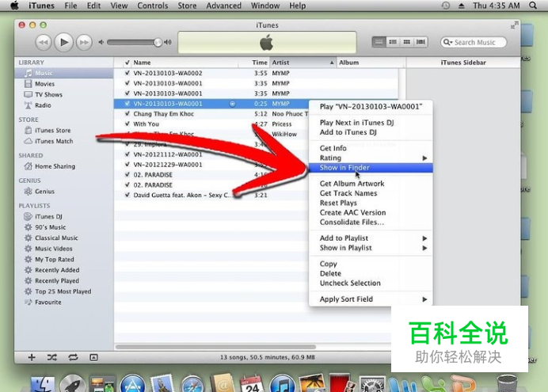This screenshot has width=548, height=392.
Task: Sort by the Artist column header
Action: [x=303, y=63]
